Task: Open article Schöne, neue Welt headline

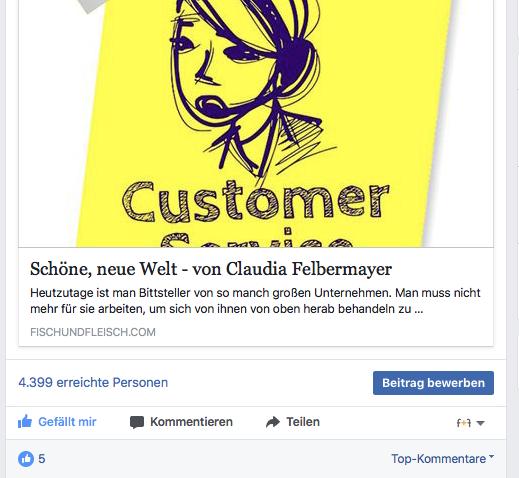Action: 211,269
